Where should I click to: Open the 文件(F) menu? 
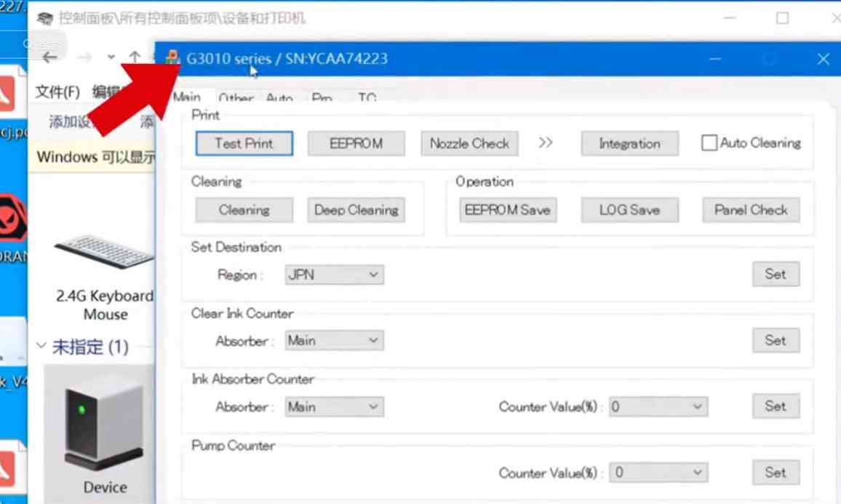57,92
